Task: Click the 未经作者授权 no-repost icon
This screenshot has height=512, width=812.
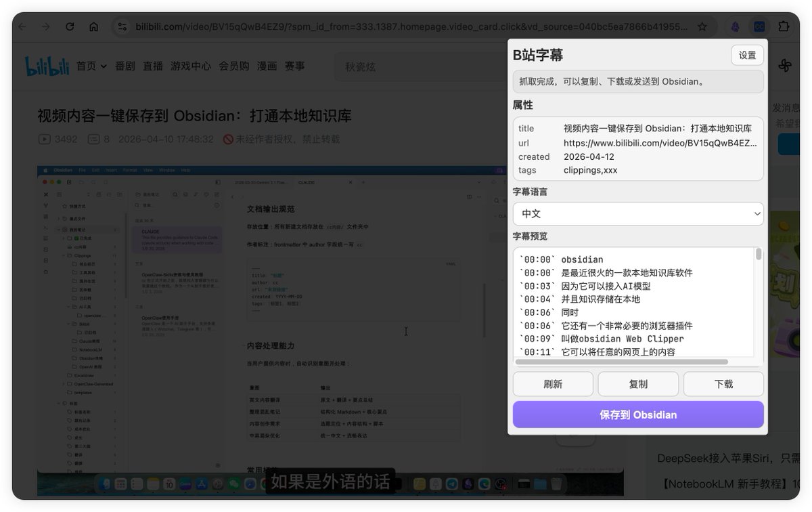Action: point(228,140)
